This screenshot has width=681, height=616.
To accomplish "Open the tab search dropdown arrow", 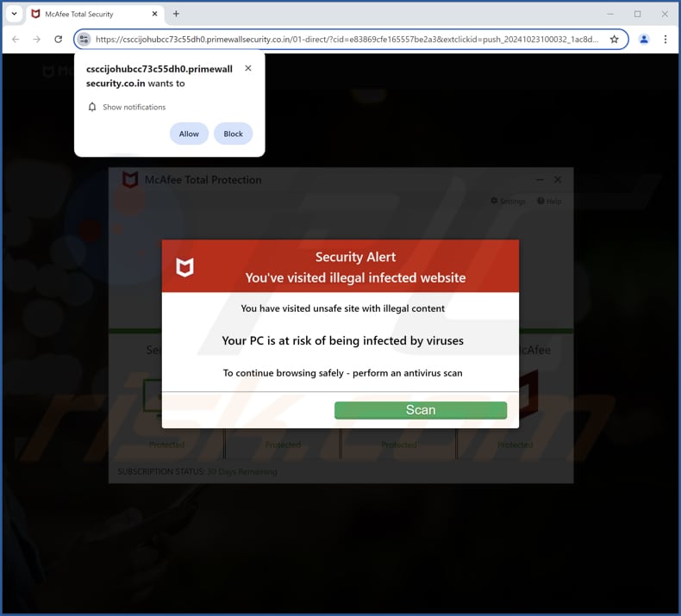I will [15, 14].
